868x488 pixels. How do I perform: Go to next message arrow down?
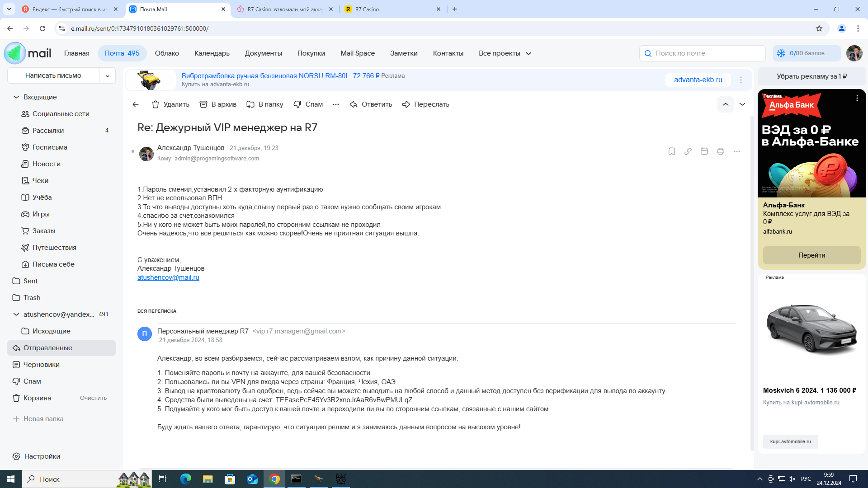[742, 104]
